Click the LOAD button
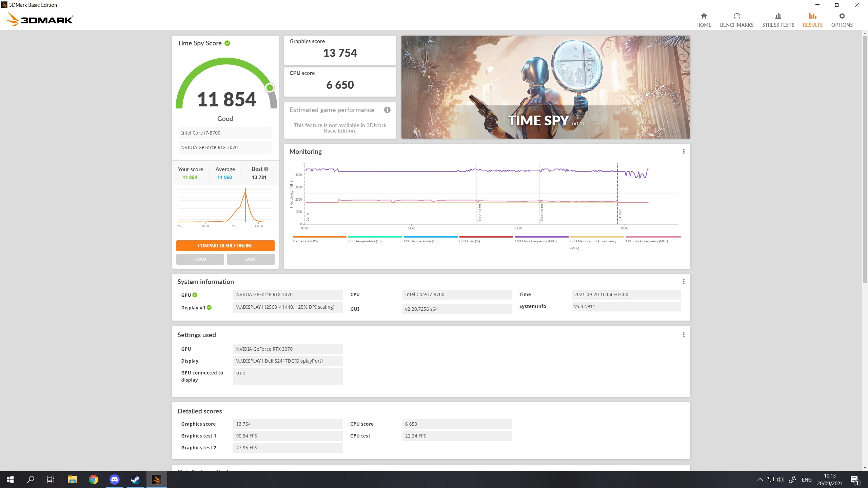Image resolution: width=868 pixels, height=488 pixels. coord(200,259)
